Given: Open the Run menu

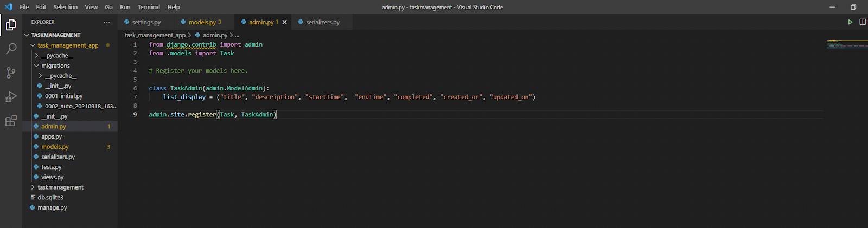Looking at the screenshot, I should 125,7.
